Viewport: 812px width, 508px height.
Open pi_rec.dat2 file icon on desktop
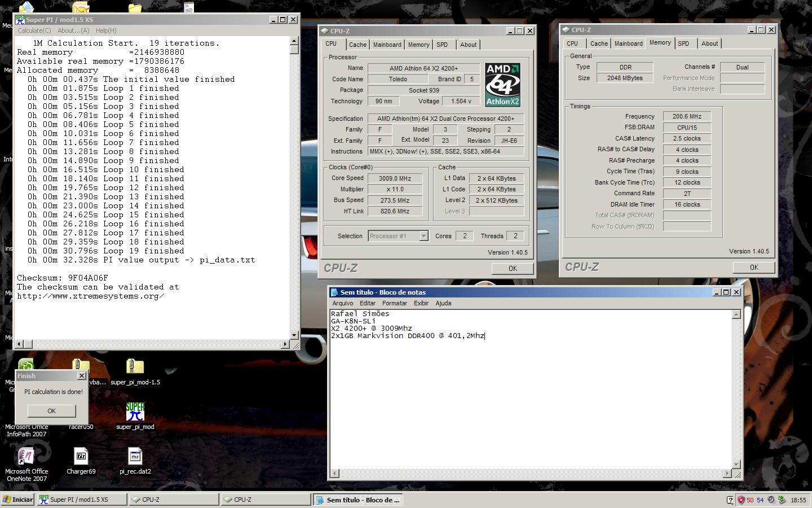pyautogui.click(x=135, y=456)
